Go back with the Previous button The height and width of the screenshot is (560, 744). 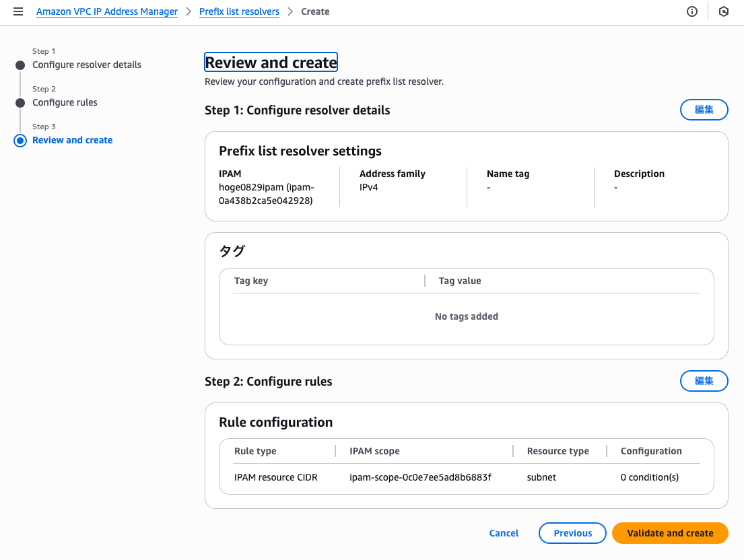pyautogui.click(x=572, y=533)
